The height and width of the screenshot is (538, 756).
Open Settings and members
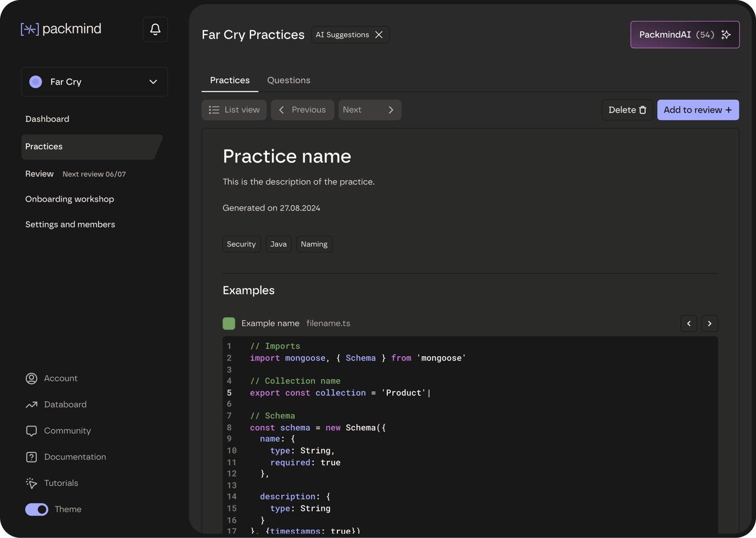click(70, 225)
